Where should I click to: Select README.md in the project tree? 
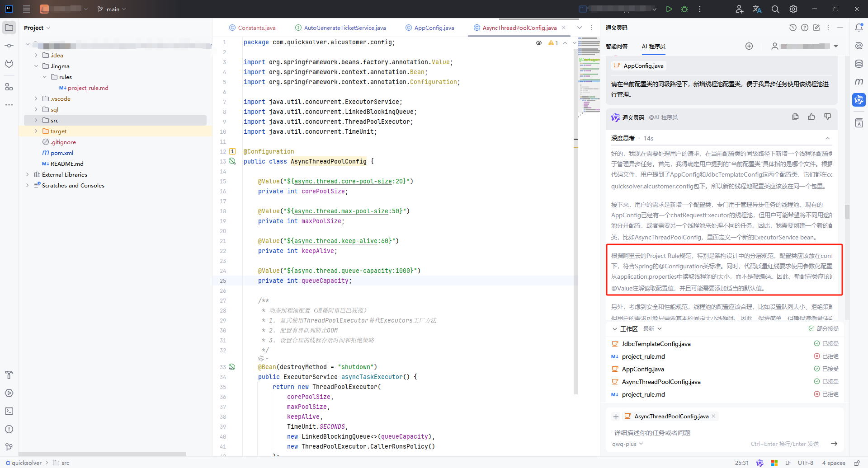[67, 164]
